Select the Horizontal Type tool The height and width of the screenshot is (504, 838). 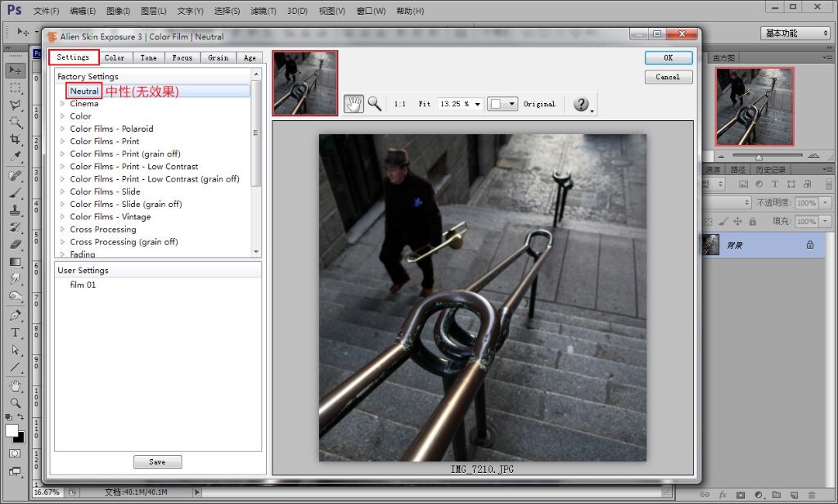coord(15,332)
